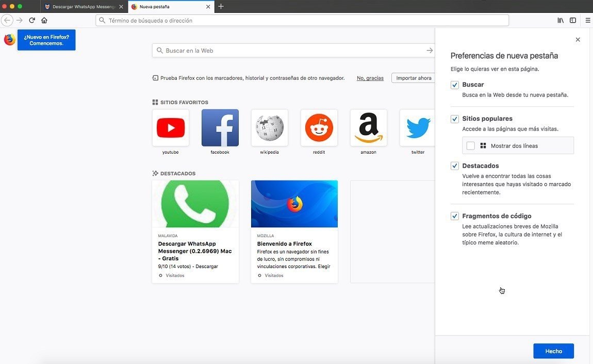The height and width of the screenshot is (364, 593).
Task: Go forward using the forward arrow button
Action: 20,21
